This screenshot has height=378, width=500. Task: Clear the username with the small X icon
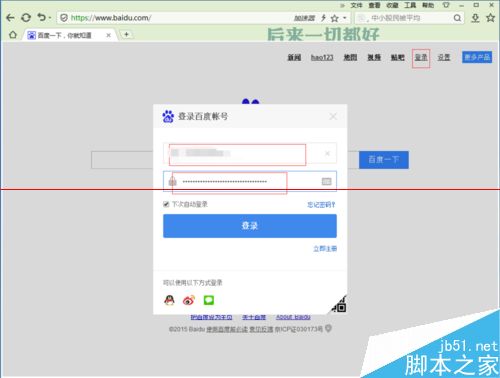coord(327,153)
